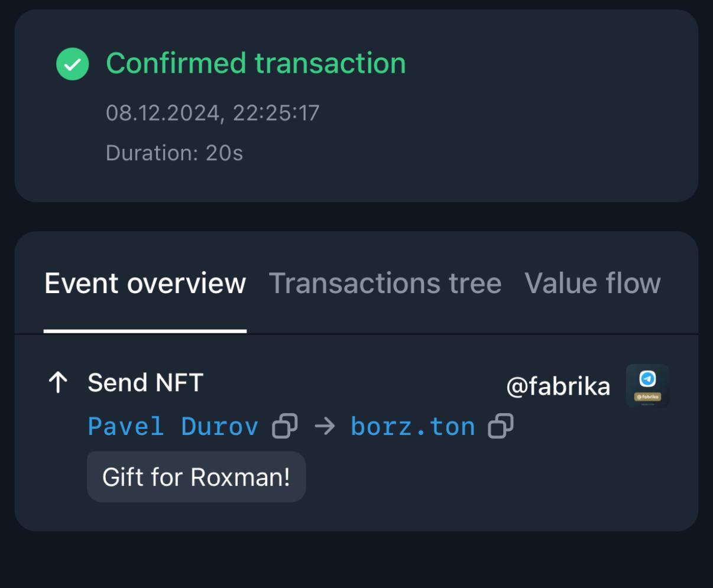Click the white underline under Event overview
Image resolution: width=713 pixels, height=588 pixels.
pos(145,332)
